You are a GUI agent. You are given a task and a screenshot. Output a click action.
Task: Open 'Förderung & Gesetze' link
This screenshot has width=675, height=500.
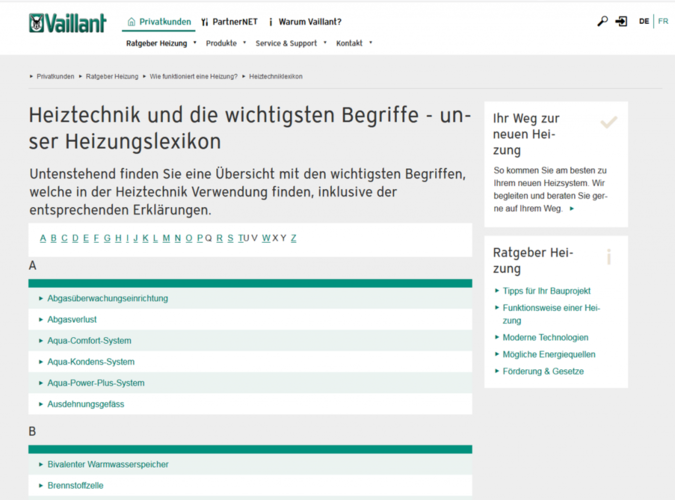click(543, 371)
